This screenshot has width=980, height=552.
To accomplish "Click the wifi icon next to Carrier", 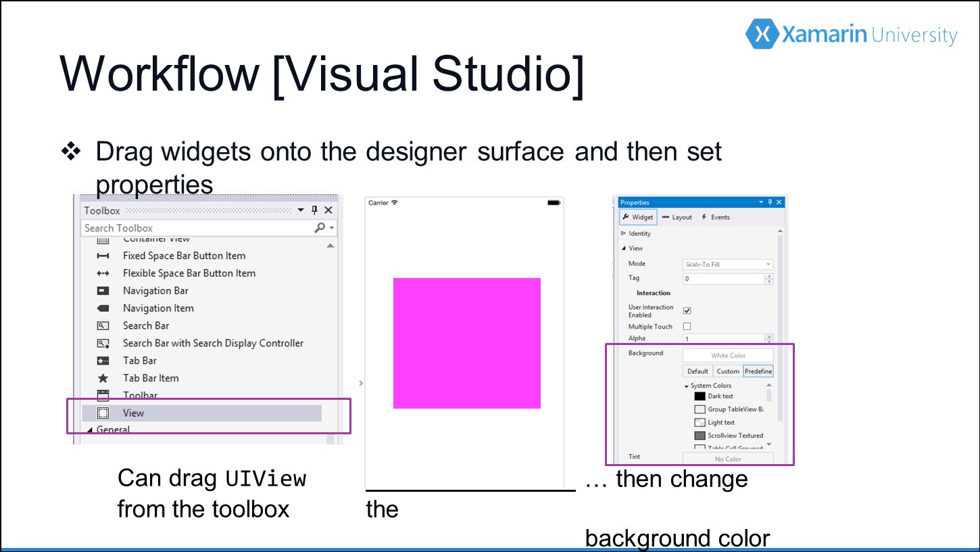I will tap(395, 202).
